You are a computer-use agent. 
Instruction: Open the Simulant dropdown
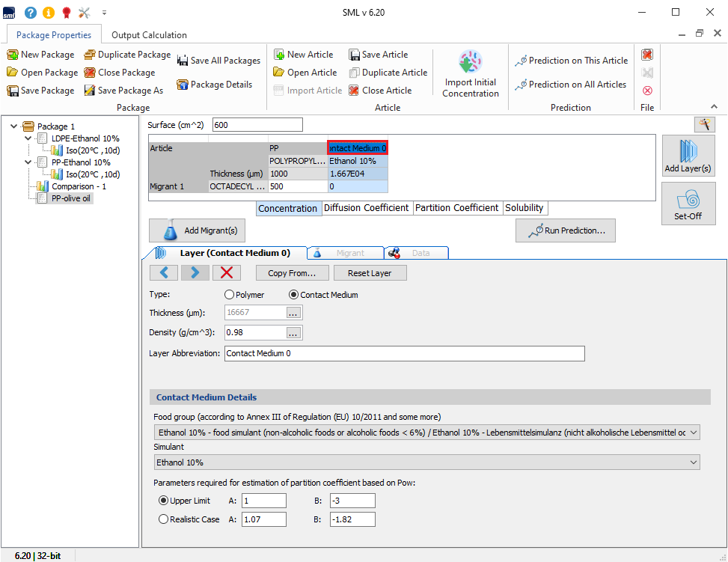point(693,462)
